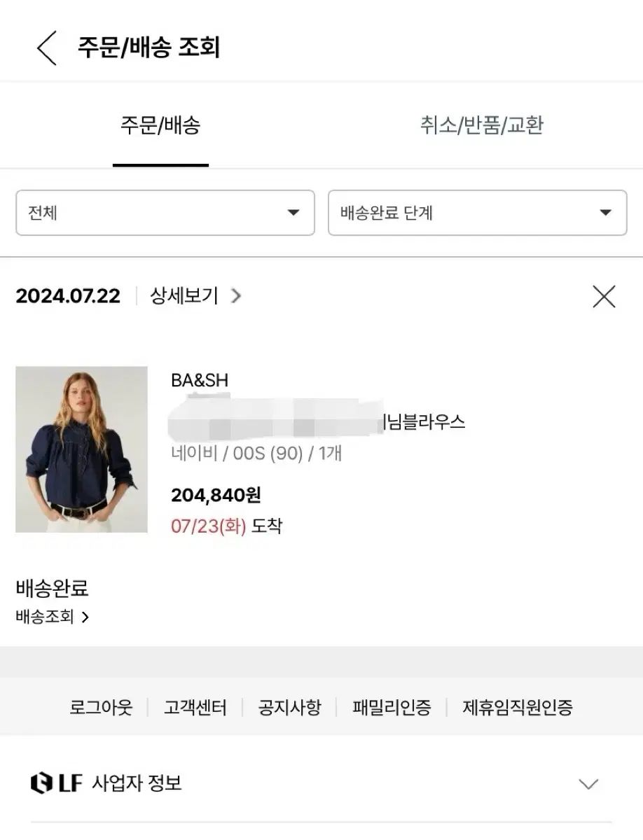The width and height of the screenshot is (643, 840).
Task: Switch to the 취소/반품/교환 tab
Action: [x=481, y=126]
